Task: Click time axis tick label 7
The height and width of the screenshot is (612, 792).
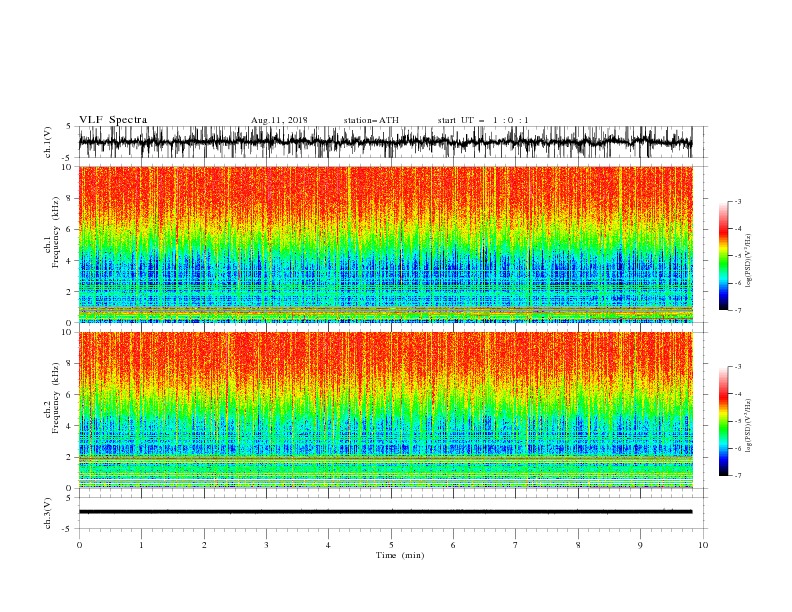Action: pos(516,545)
